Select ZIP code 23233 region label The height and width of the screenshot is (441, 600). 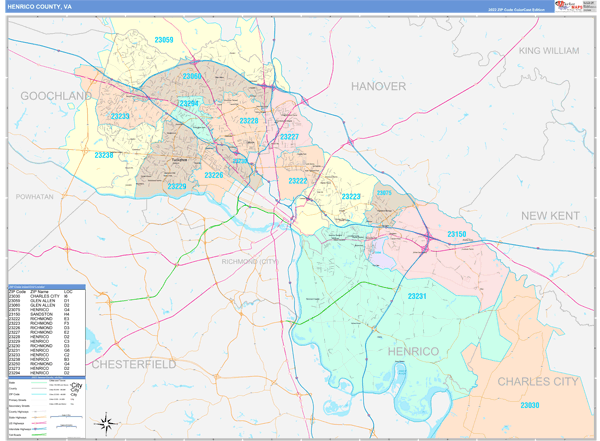pyautogui.click(x=120, y=117)
